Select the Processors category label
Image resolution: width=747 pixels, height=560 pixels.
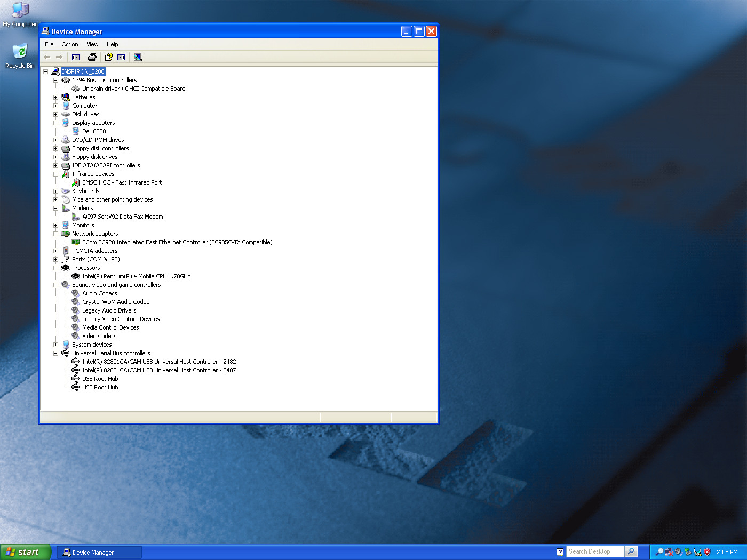click(86, 268)
